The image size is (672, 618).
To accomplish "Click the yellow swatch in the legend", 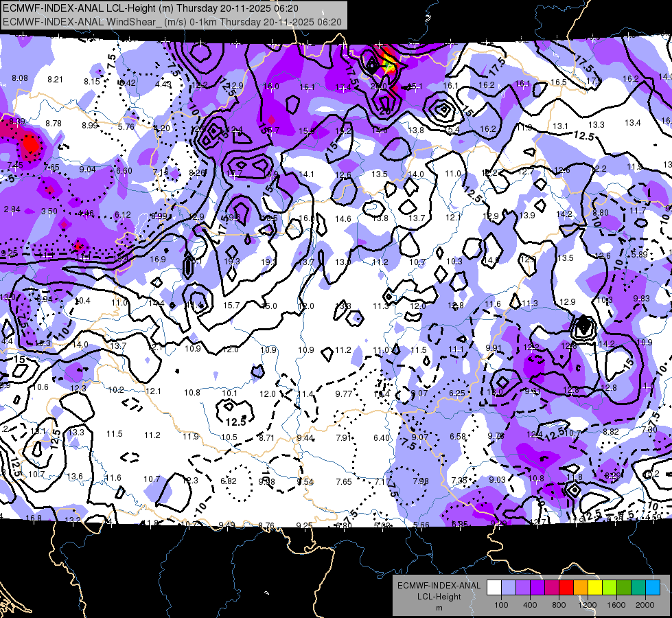I will tap(595, 588).
